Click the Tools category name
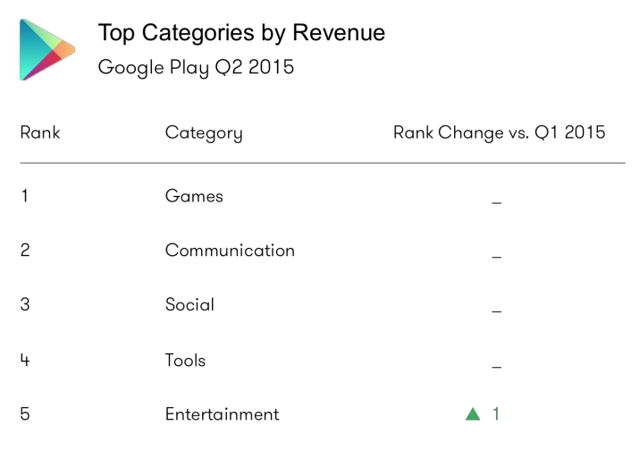Image resolution: width=639 pixels, height=460 pixels. 186,359
